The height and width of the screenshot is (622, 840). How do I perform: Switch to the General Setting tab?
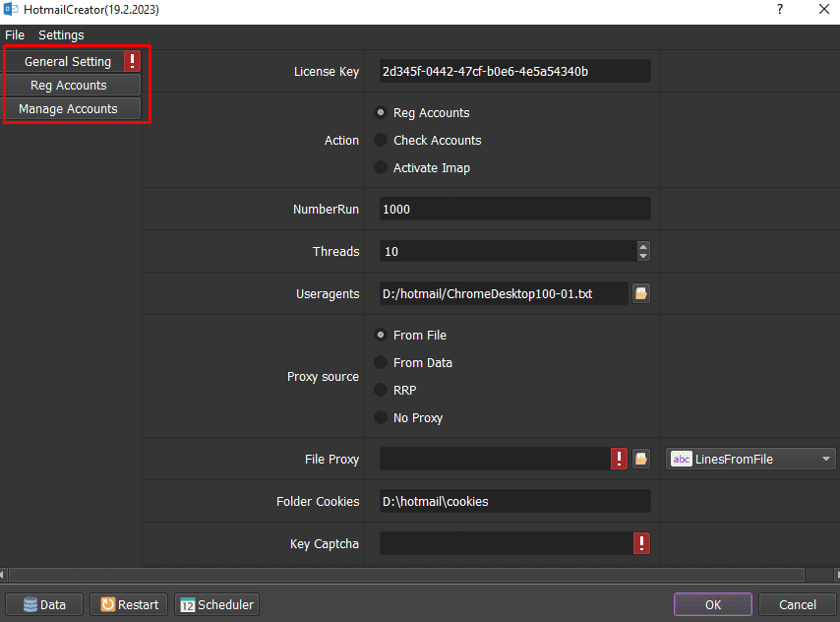pyautogui.click(x=68, y=61)
